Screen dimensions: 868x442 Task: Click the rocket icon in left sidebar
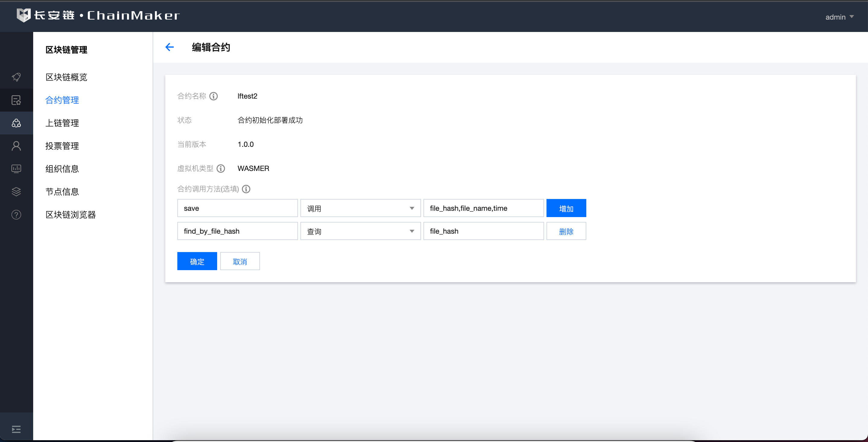(x=16, y=77)
